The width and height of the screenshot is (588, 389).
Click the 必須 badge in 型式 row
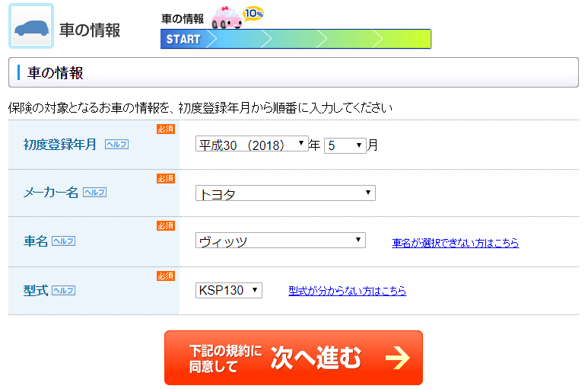166,276
